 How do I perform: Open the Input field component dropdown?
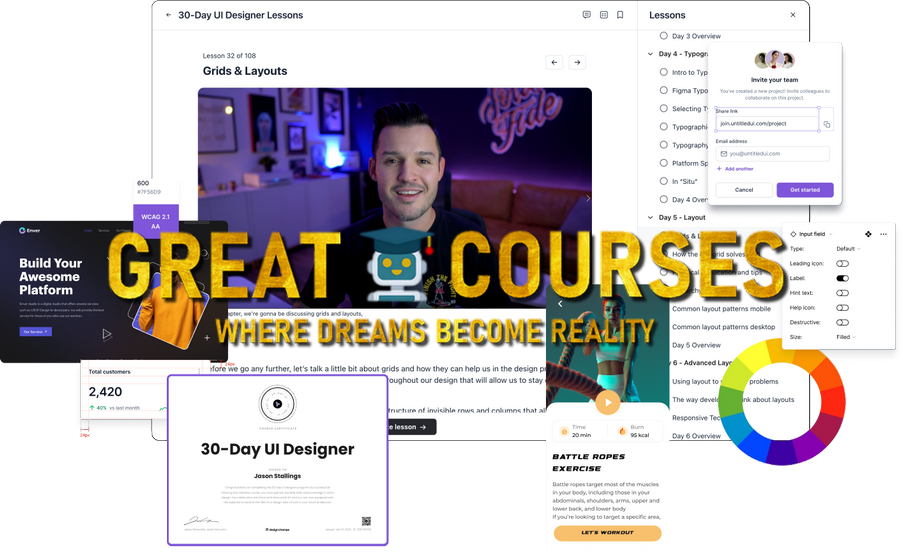(x=811, y=234)
